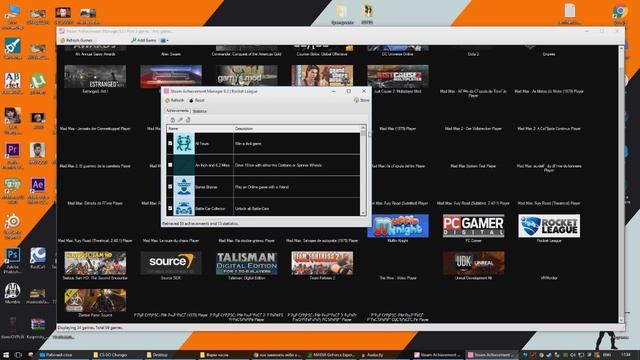640x360 pixels.
Task: Click the Alien Swarm game entry
Action: pyautogui.click(x=171, y=54)
